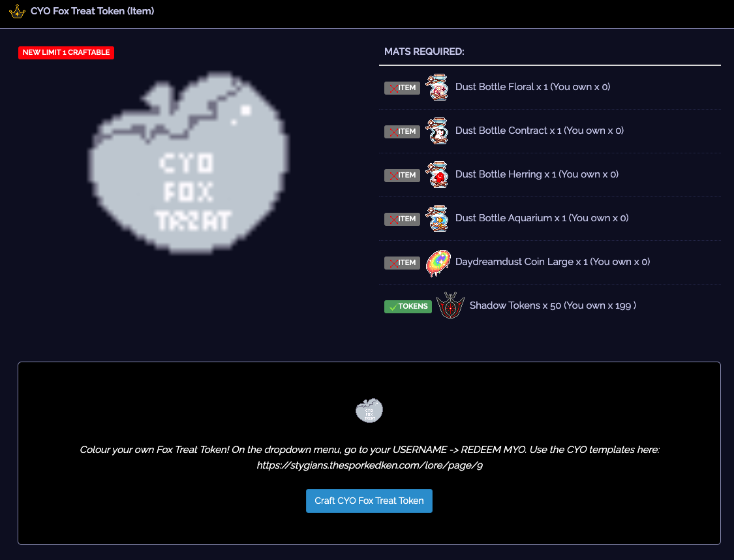Screen dimensions: 734x560
Task: Click the ITEM badge beside Daydreamdust Coin Large
Action: [402, 262]
